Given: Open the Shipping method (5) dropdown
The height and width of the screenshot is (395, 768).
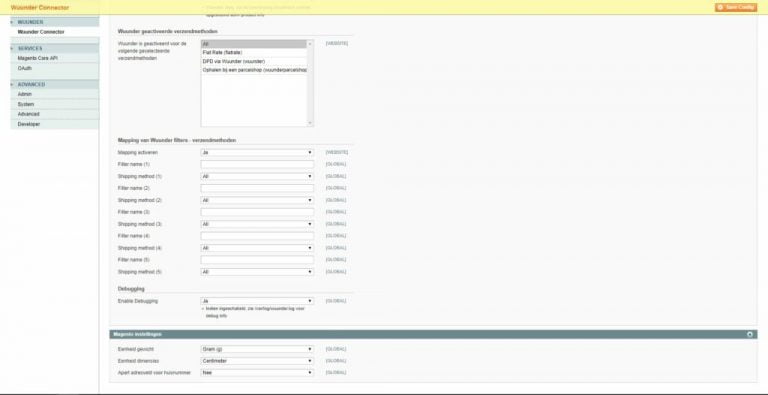Looking at the screenshot, I should (x=257, y=272).
